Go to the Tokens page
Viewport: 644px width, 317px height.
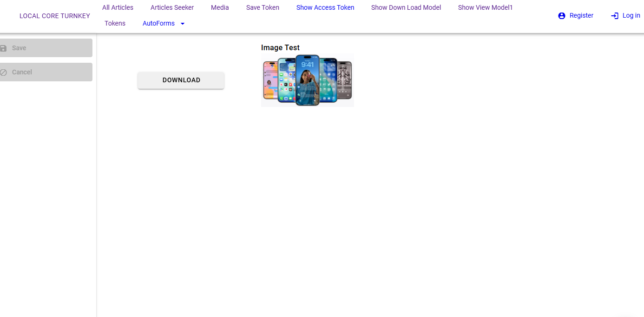click(115, 23)
